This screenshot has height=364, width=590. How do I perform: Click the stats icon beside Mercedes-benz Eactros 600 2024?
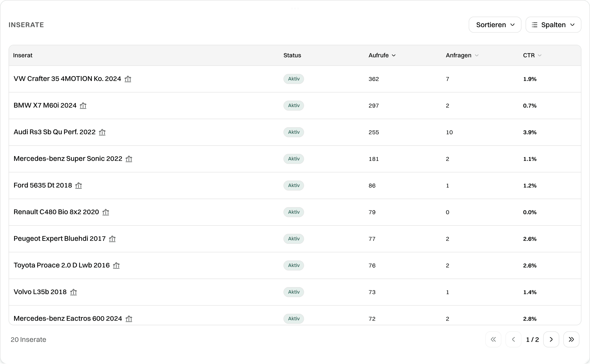[129, 319]
